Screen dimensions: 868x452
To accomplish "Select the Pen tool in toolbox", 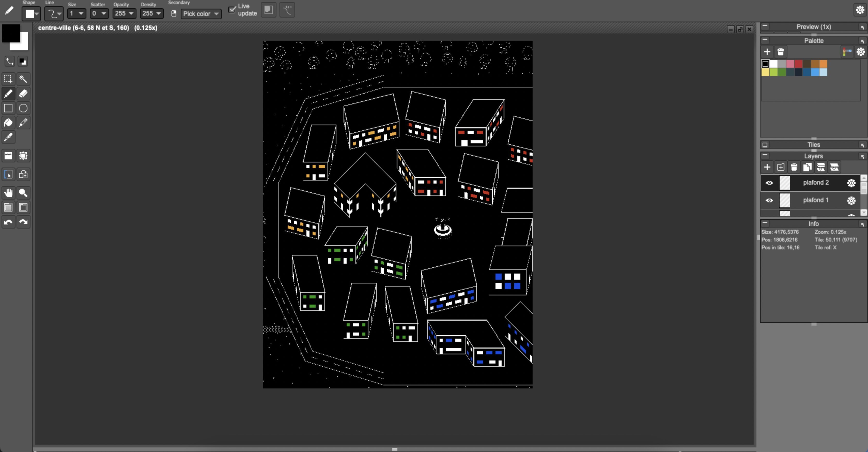I will click(8, 93).
